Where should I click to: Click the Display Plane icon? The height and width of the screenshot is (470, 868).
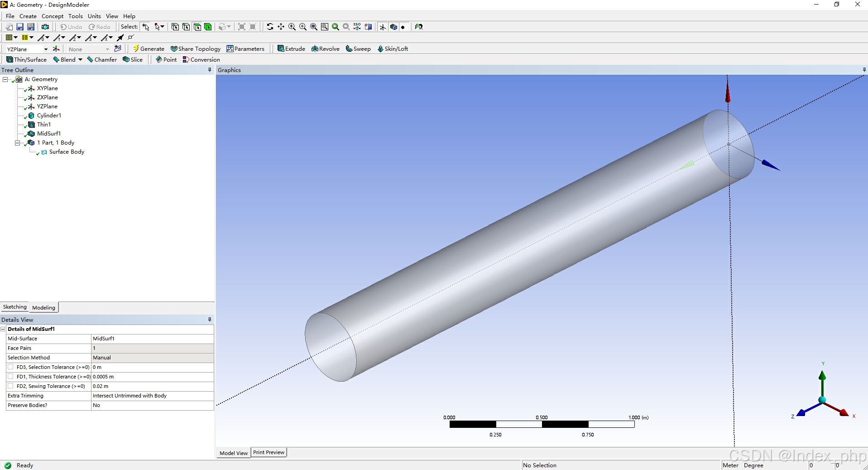click(383, 27)
